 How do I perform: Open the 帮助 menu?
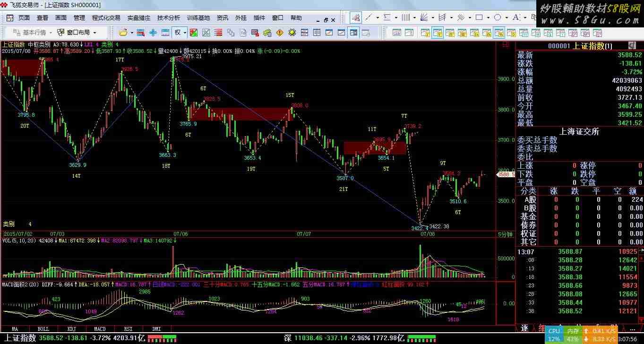pyautogui.click(x=296, y=17)
